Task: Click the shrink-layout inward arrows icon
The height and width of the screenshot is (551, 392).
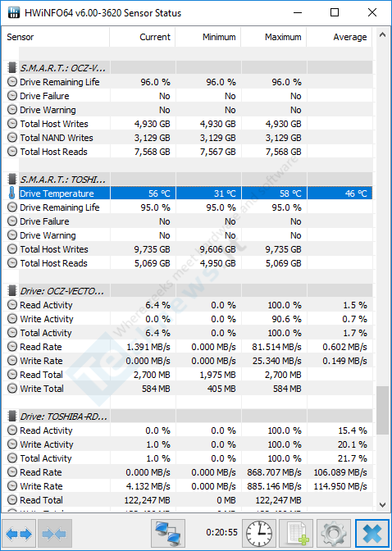Action: [x=54, y=534]
